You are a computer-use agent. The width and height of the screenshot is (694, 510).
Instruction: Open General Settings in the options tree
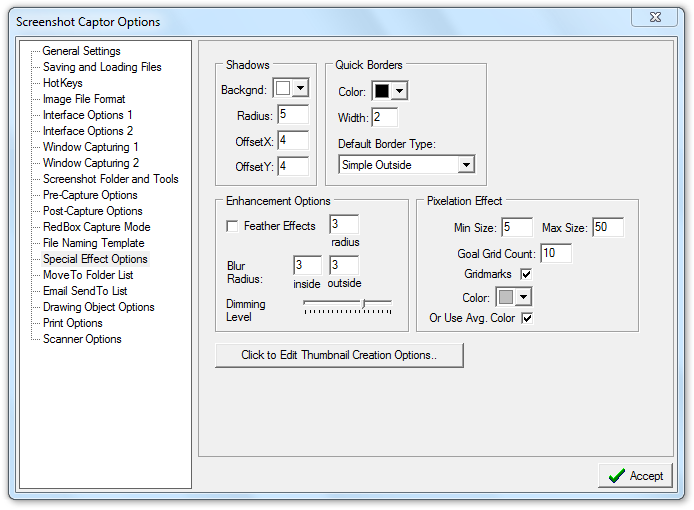pyautogui.click(x=81, y=51)
